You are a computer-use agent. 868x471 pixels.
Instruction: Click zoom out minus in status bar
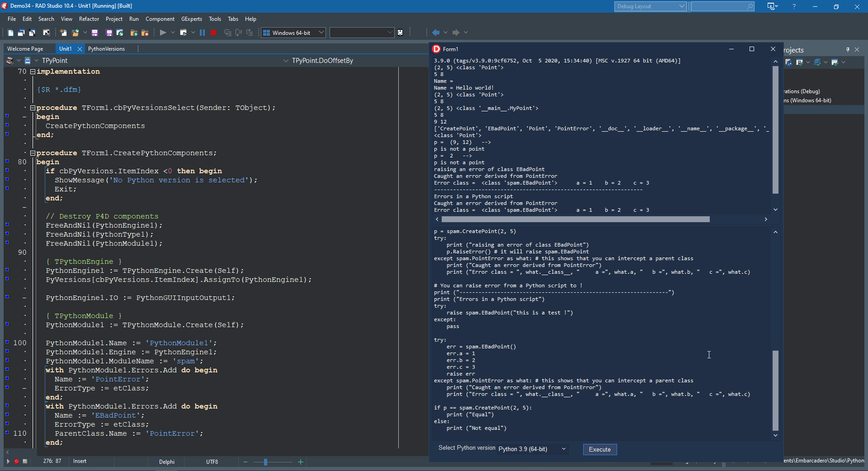(245, 462)
